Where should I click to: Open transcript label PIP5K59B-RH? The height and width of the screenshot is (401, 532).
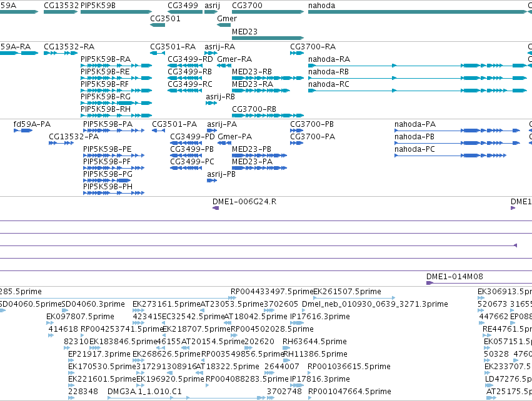pos(106,109)
